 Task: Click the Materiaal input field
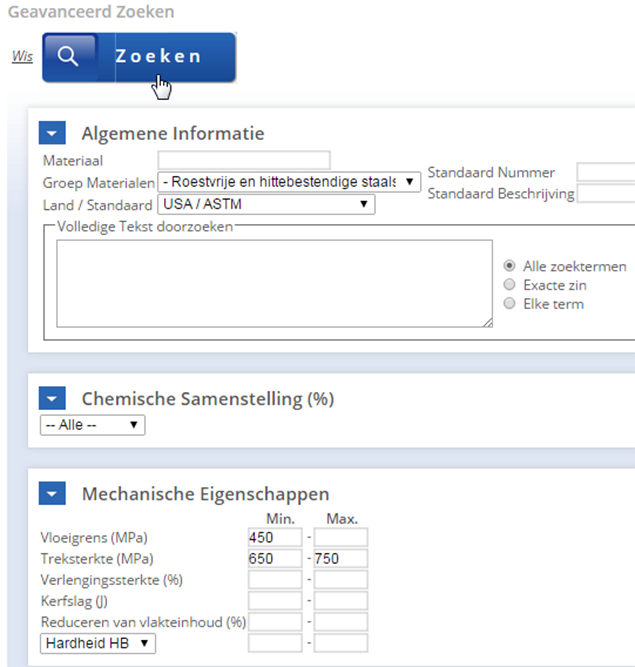(244, 160)
